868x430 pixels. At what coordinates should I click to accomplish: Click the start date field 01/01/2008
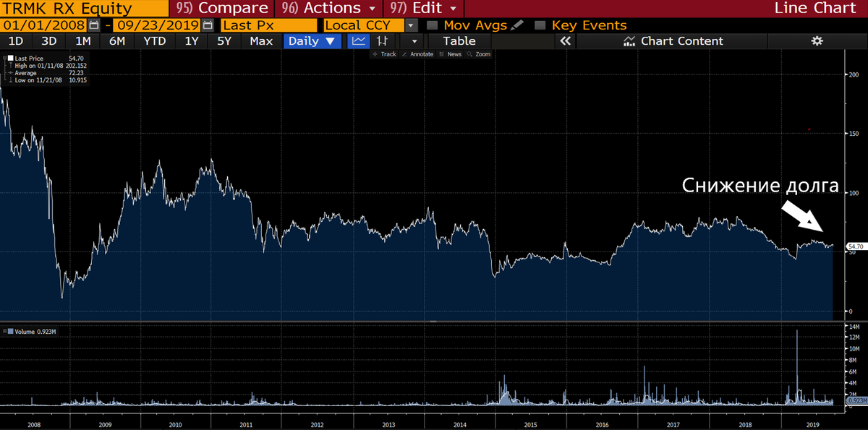click(45, 25)
